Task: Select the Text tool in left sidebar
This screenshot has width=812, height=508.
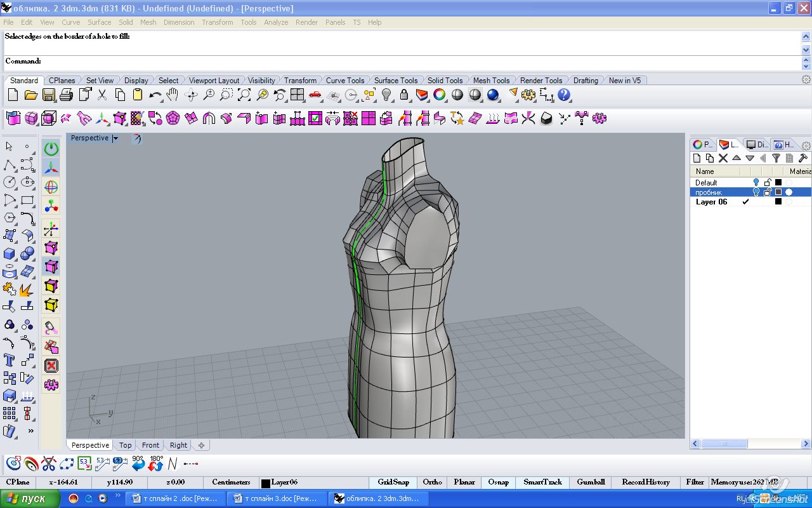Action: pyautogui.click(x=10, y=360)
